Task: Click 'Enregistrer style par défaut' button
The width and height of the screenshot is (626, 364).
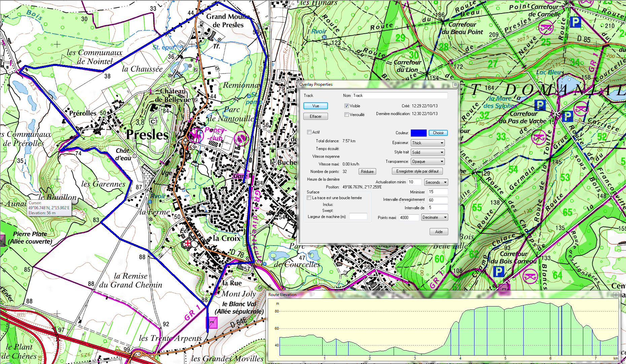Action: pos(417,171)
